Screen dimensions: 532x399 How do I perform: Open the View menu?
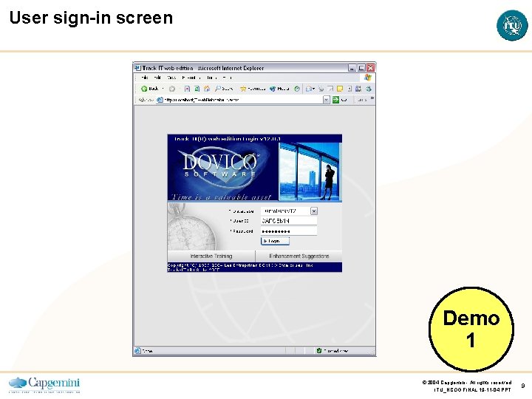(171, 78)
